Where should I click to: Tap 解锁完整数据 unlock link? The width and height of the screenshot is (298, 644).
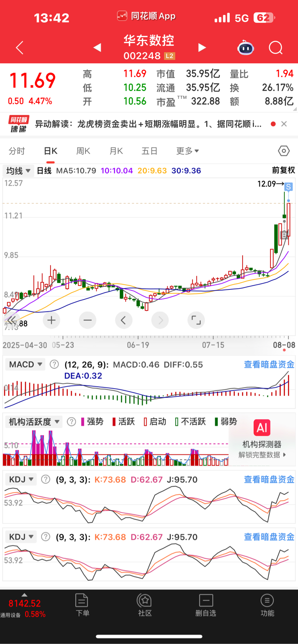click(262, 455)
